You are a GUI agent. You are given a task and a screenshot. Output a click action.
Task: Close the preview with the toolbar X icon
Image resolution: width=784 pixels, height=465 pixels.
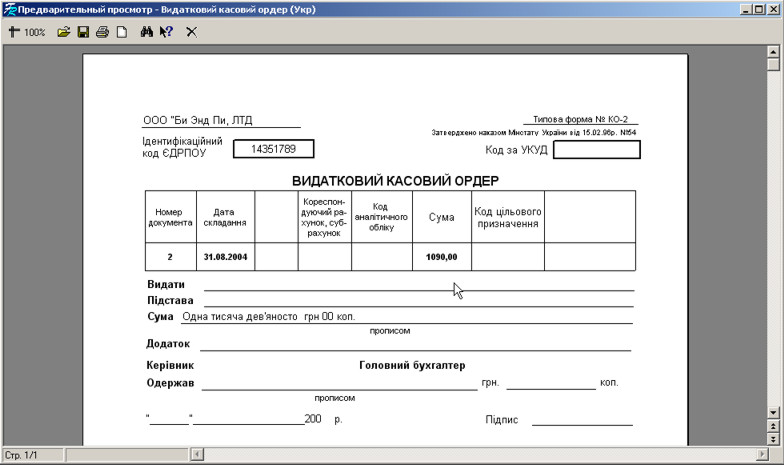[192, 32]
